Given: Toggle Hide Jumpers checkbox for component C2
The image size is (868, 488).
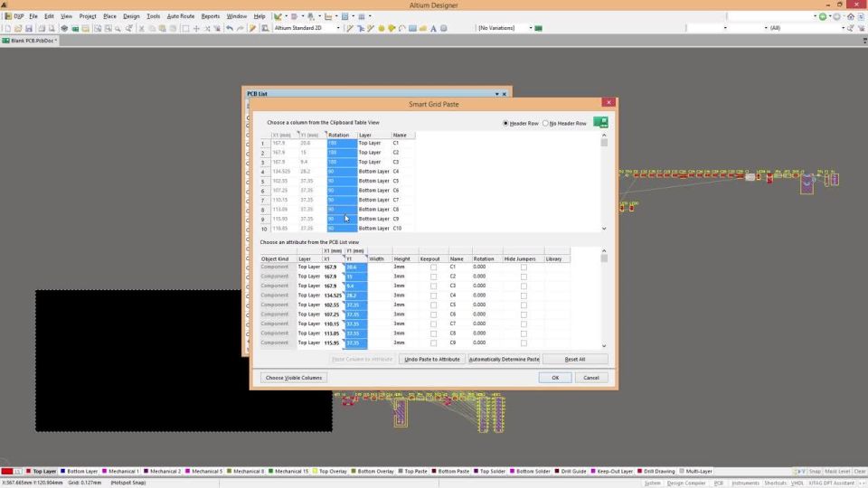Looking at the screenshot, I should pyautogui.click(x=524, y=277).
